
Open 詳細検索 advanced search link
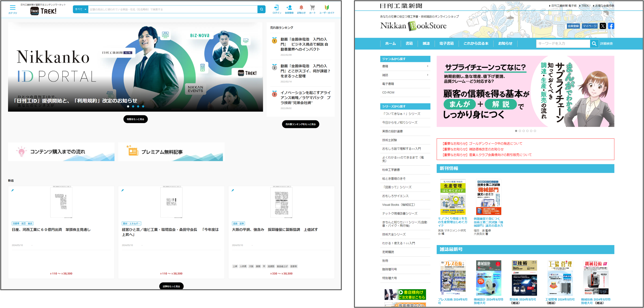(x=606, y=44)
